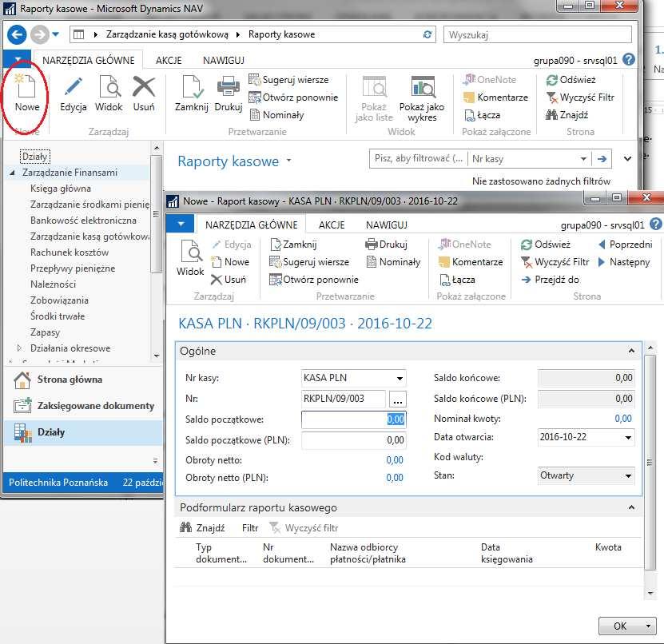Collapse Zarządzanie Finansami tree node
Viewport: 664px width, 644px height.
(12, 173)
